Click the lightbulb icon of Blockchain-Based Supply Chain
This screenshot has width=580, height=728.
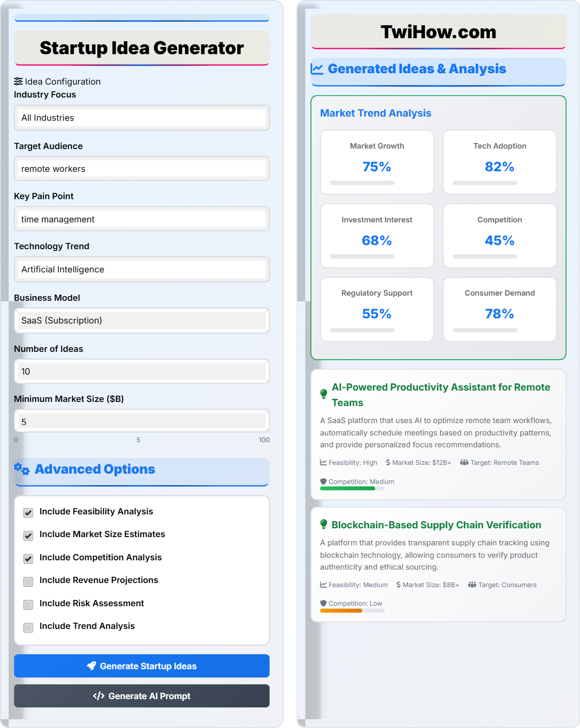[324, 524]
